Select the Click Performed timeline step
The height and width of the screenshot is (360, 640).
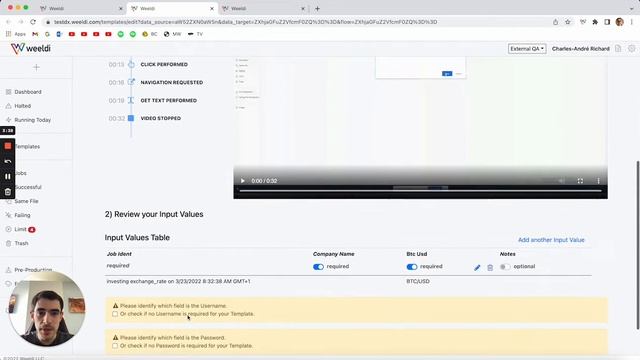(x=164, y=64)
